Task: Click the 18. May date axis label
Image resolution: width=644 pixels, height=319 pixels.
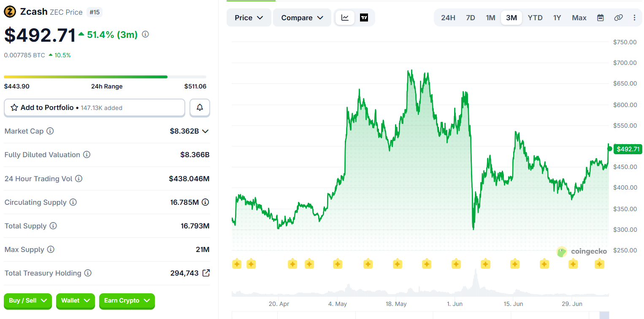Action: [x=396, y=304]
